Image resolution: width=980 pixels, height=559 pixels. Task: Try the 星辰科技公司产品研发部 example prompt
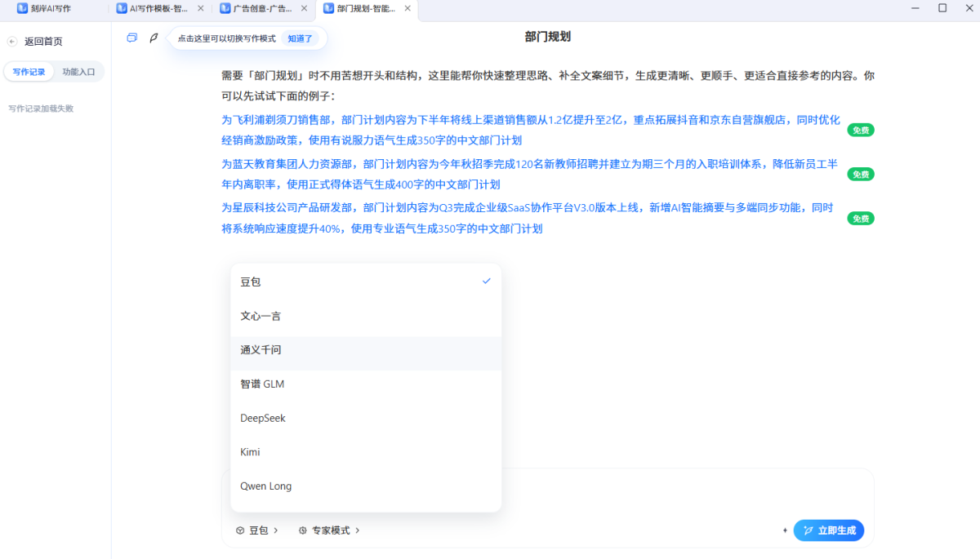coord(528,218)
